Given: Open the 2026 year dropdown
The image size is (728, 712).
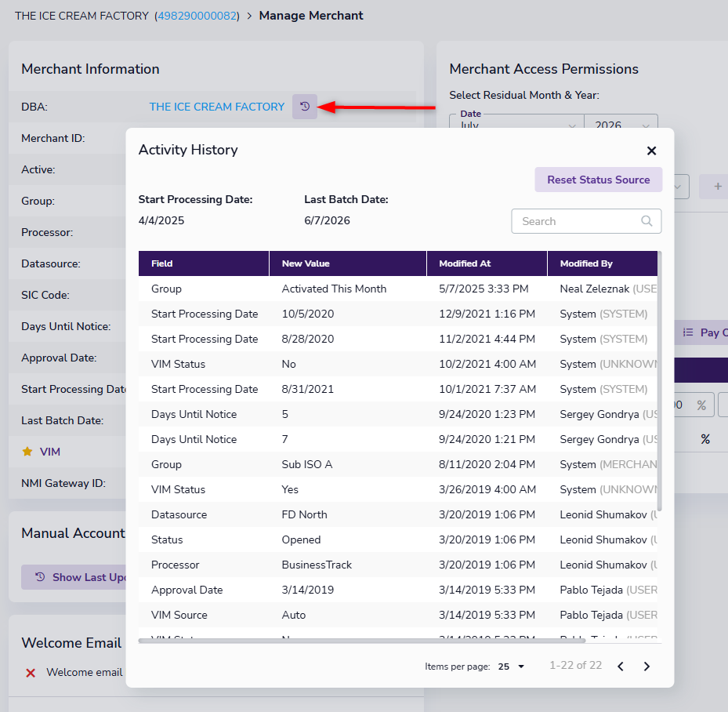Looking at the screenshot, I should (621, 125).
